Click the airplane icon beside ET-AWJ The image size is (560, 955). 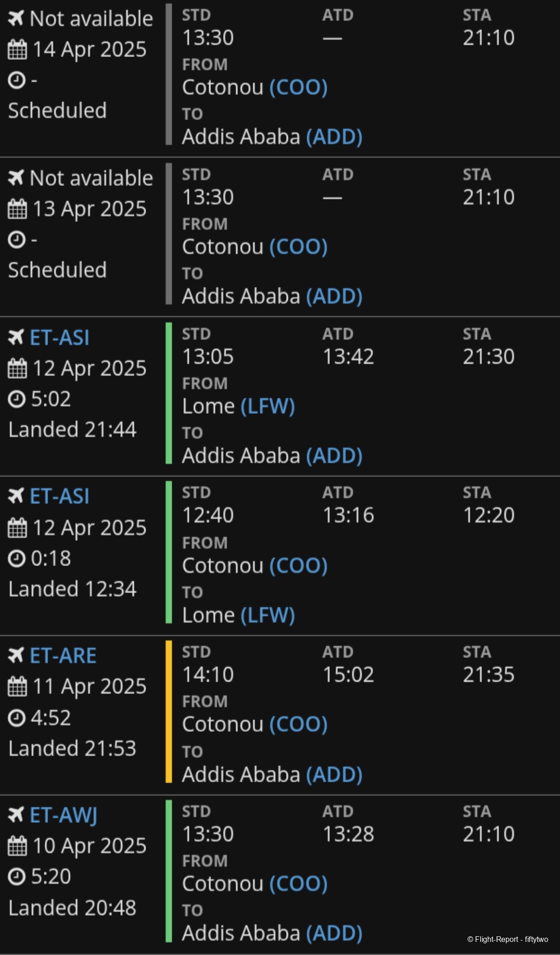16,815
